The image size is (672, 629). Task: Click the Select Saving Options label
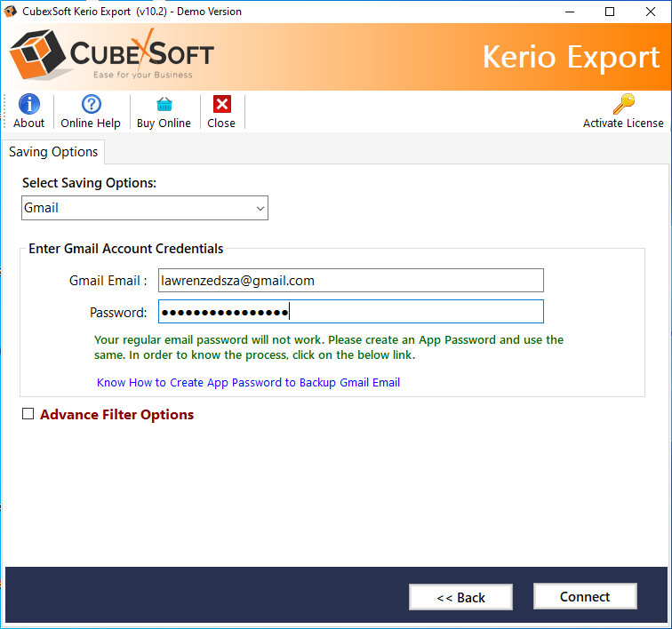(x=89, y=183)
